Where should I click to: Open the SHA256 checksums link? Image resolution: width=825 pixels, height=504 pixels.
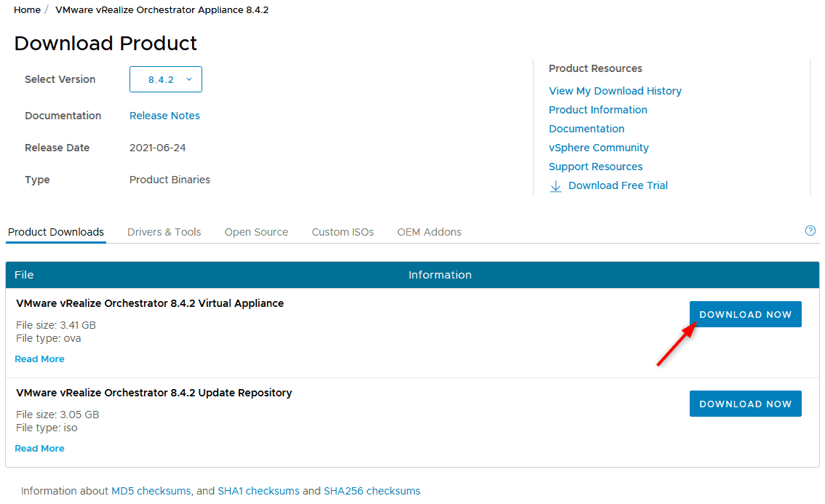tap(372, 491)
